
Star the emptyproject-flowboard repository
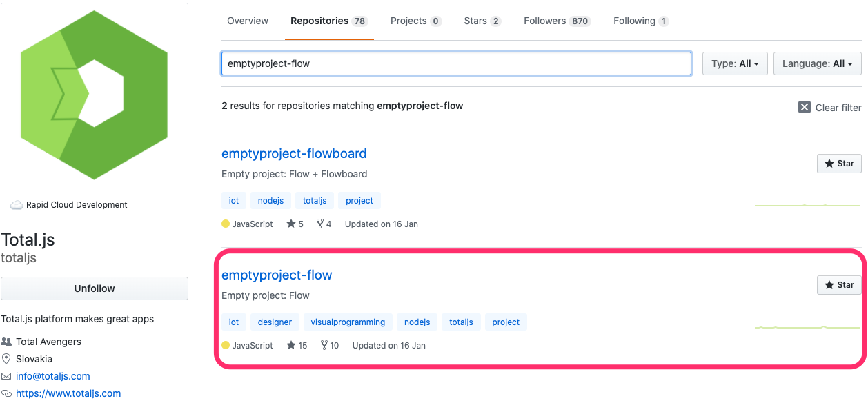click(839, 164)
